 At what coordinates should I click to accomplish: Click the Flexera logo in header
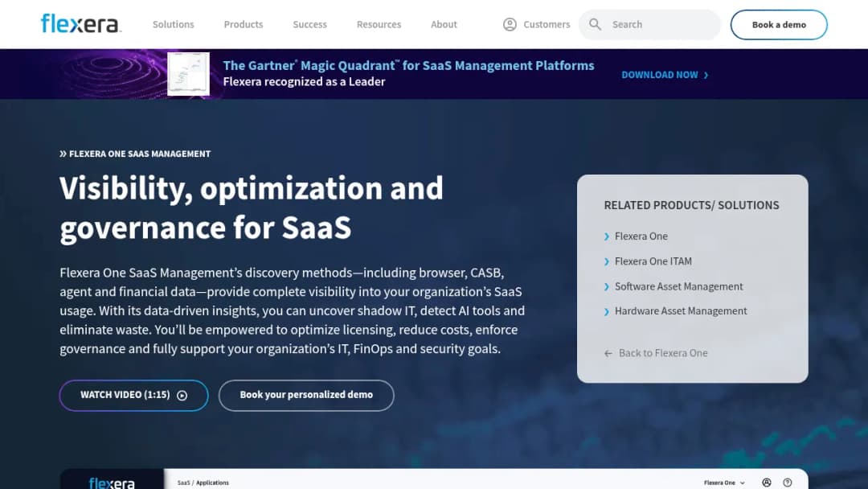[x=81, y=24]
